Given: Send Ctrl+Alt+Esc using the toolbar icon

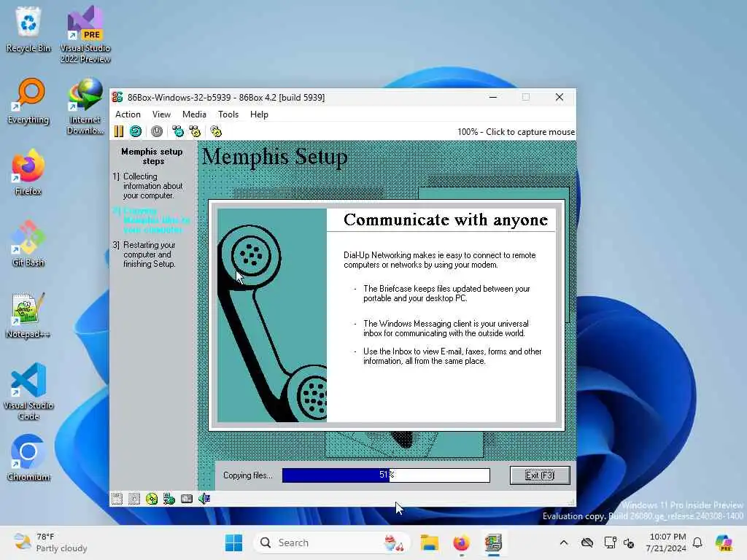Looking at the screenshot, I should (x=195, y=131).
